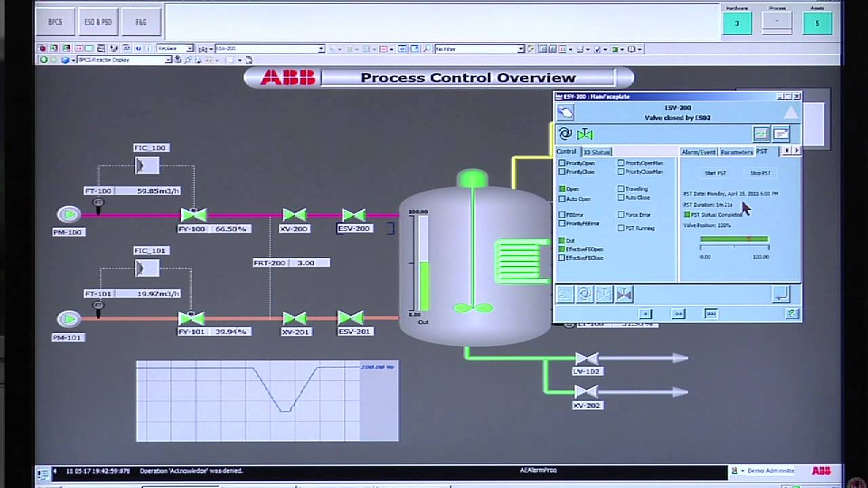
Task: Click the greyed valve button in faceplate bottom row
Action: (624, 294)
